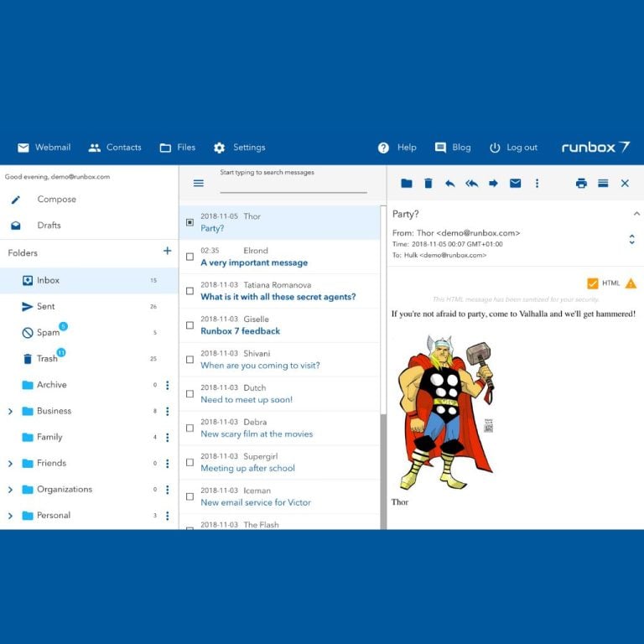This screenshot has height=644, width=644.
Task: Open the Blog chat icon
Action: pos(440,148)
